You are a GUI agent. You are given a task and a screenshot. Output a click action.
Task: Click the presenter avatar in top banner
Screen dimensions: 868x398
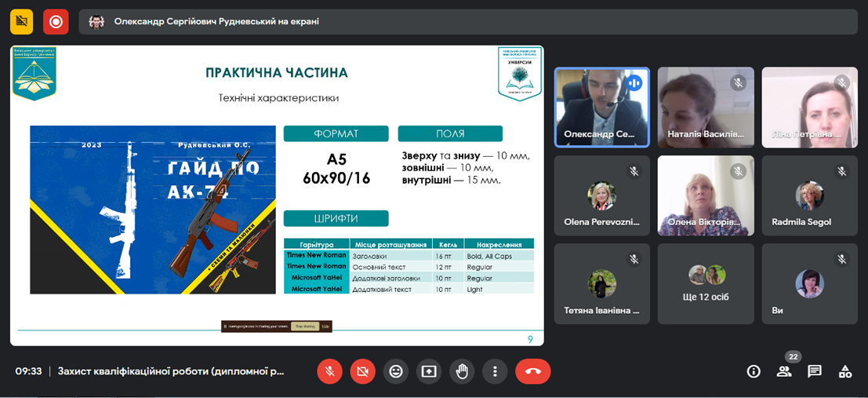(x=96, y=22)
